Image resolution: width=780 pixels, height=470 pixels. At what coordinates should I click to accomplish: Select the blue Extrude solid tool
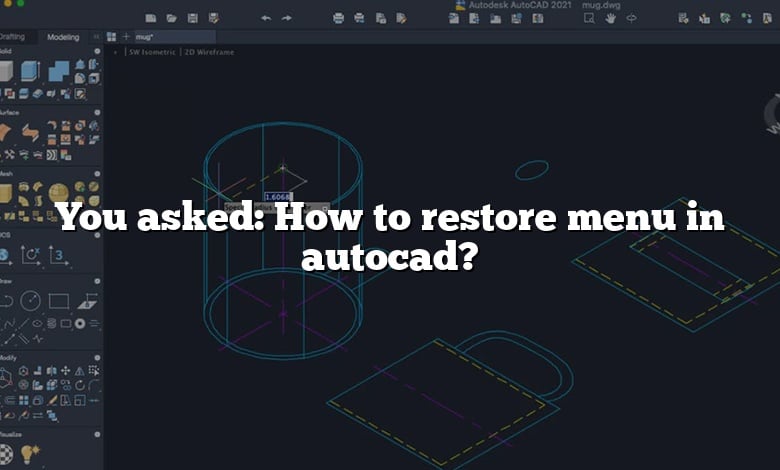coord(30,71)
